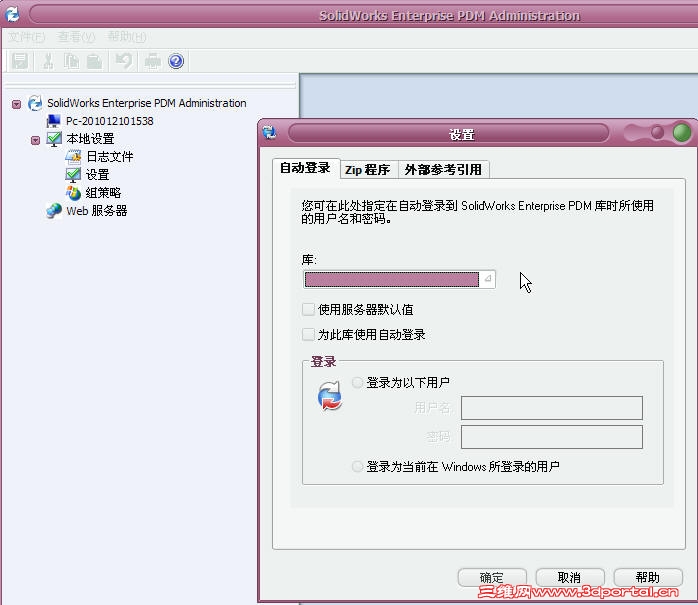
Task: Click the Cut scissors toolbar icon
Action: 48,61
